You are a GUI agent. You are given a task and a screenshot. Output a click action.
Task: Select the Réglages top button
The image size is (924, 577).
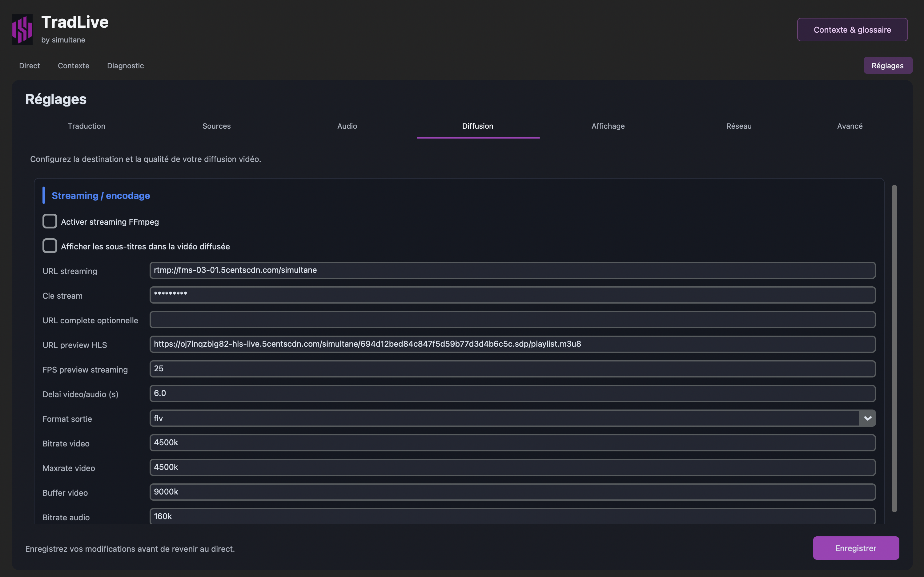[887, 66]
